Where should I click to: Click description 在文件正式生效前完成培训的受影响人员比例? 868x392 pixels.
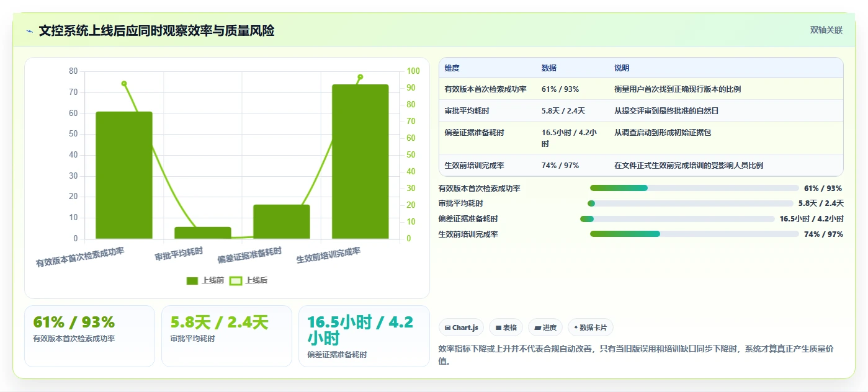[x=689, y=165]
